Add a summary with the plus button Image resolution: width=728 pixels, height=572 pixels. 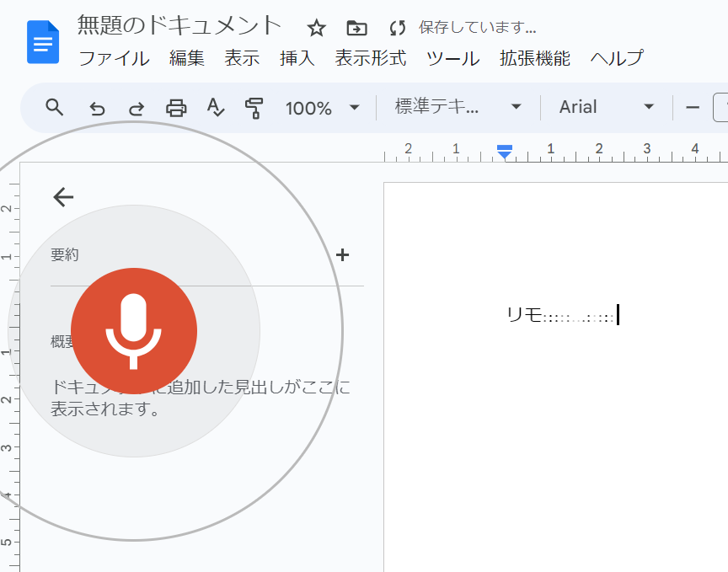[342, 254]
